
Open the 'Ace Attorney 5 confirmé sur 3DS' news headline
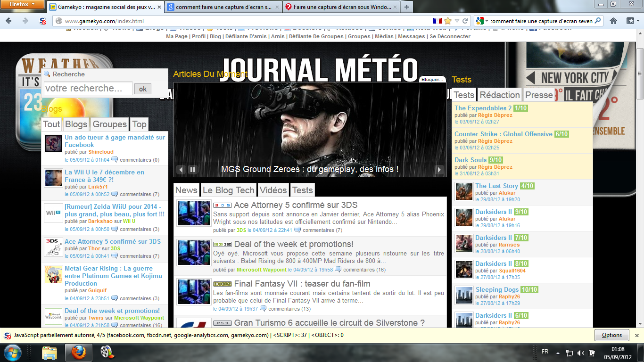[x=296, y=205]
